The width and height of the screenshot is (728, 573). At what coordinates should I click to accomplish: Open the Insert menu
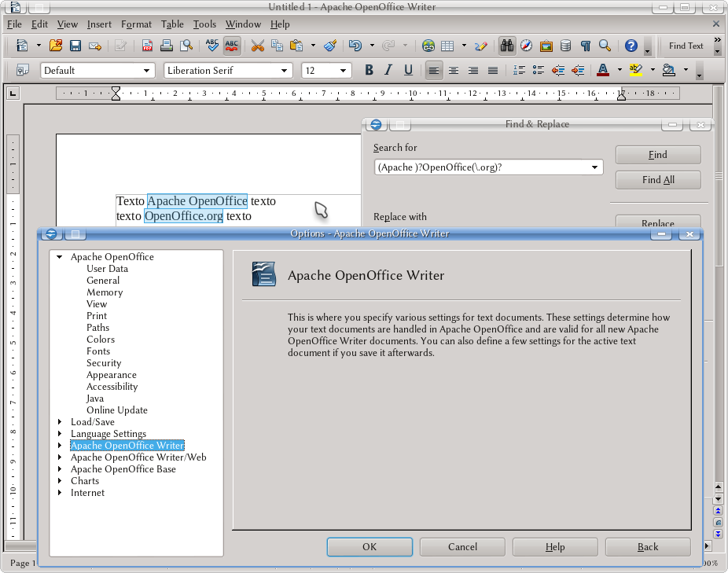coord(99,24)
